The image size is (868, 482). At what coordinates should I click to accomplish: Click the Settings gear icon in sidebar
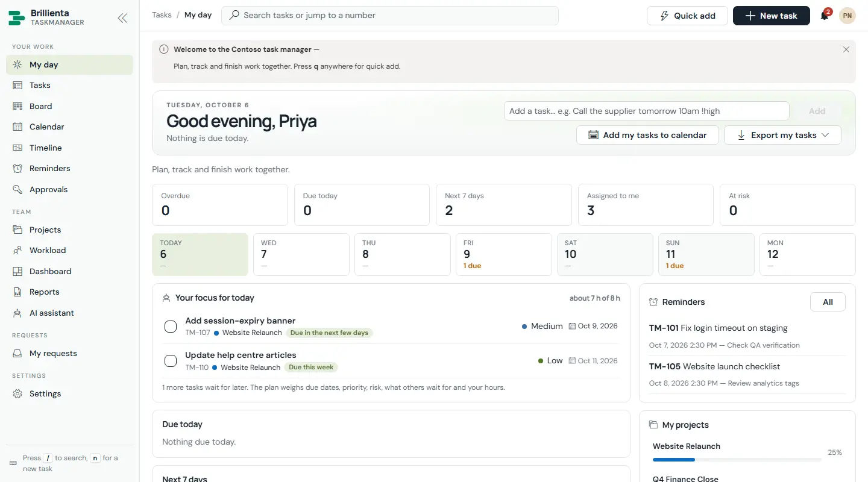(x=17, y=393)
